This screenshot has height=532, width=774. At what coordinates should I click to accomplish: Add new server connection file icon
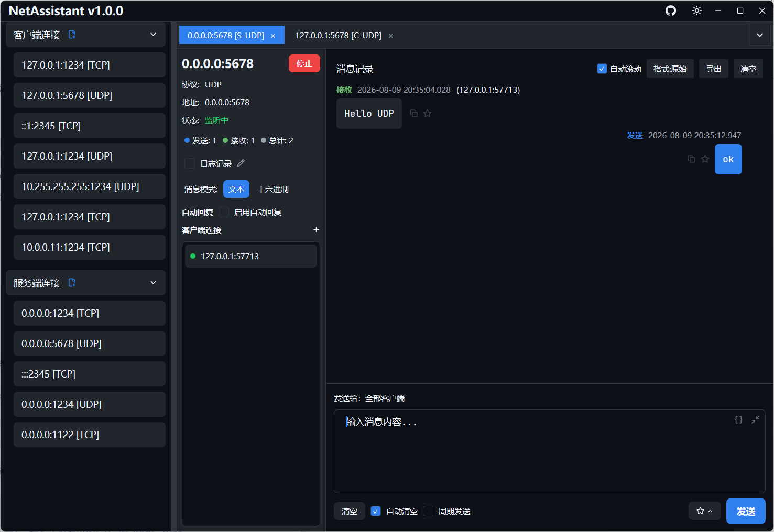pyautogui.click(x=72, y=283)
